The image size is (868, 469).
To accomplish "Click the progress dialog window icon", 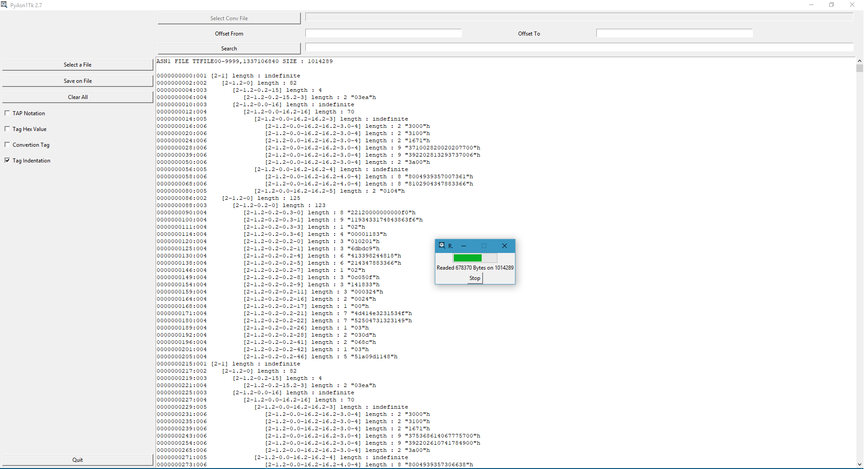I will 442,246.
